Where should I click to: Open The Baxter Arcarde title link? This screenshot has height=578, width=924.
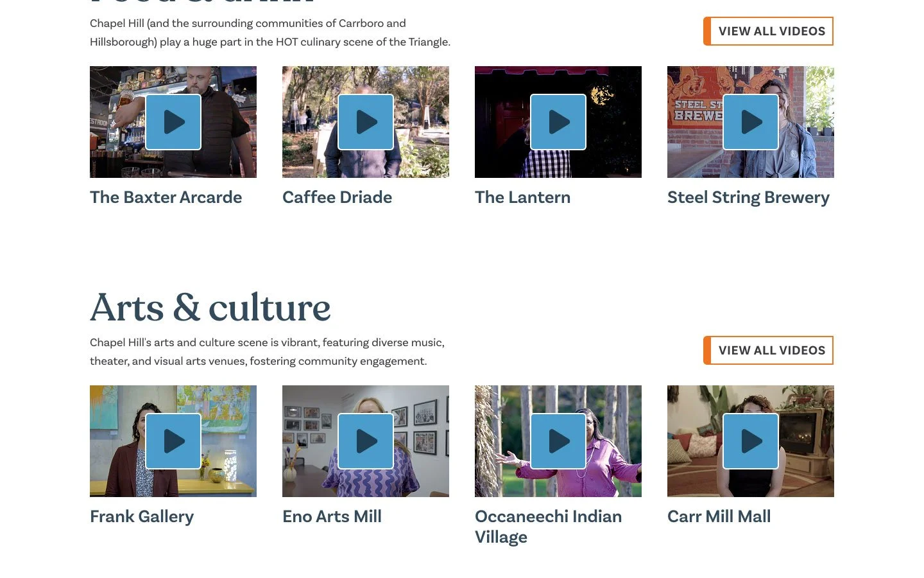click(x=166, y=197)
